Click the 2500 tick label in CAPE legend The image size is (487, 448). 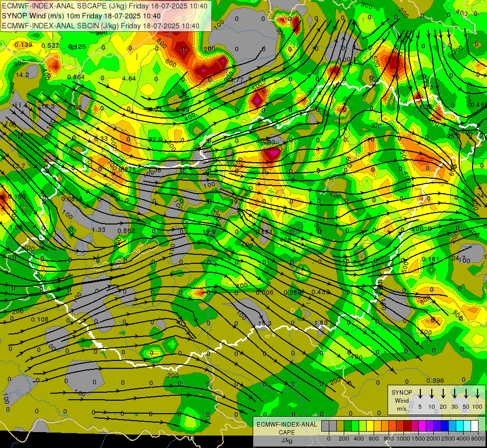point(448,439)
